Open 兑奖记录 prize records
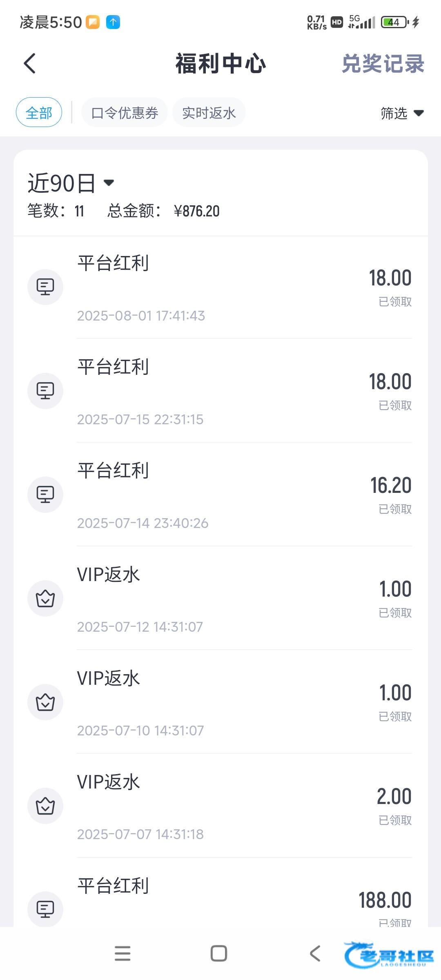 383,64
